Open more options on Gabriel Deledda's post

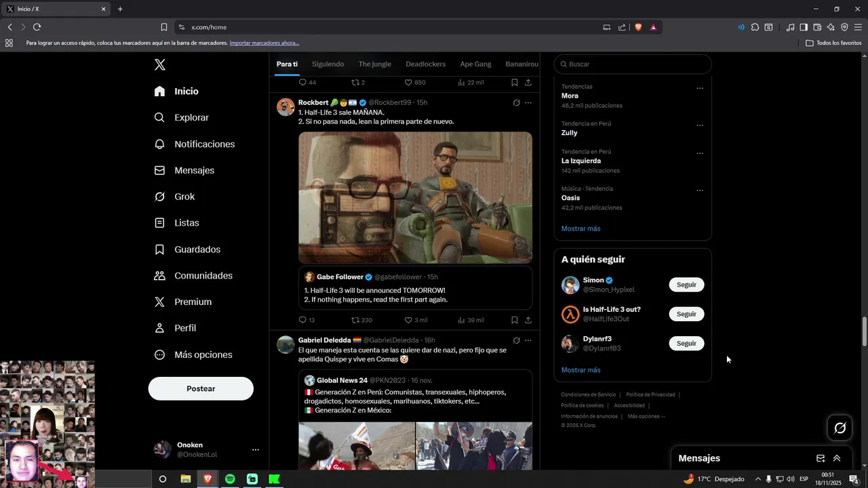(528, 340)
